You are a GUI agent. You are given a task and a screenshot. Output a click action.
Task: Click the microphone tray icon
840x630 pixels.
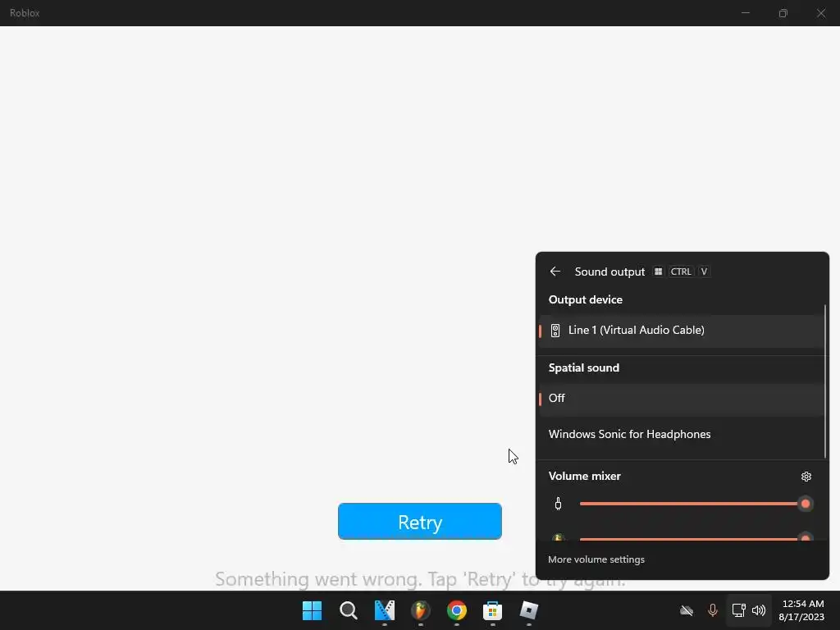(713, 610)
